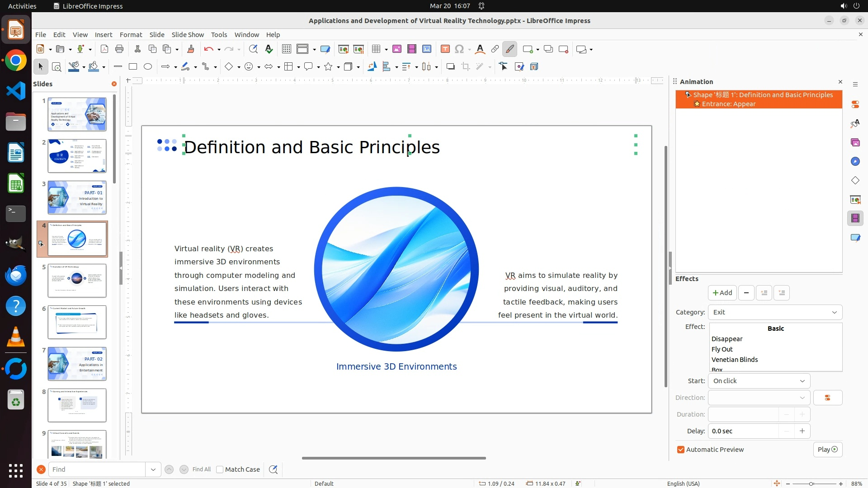Enable the Match Case checkbox

click(x=220, y=469)
